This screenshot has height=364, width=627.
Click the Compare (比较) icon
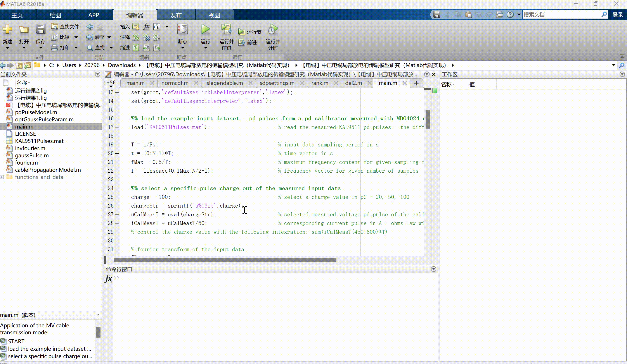point(54,37)
